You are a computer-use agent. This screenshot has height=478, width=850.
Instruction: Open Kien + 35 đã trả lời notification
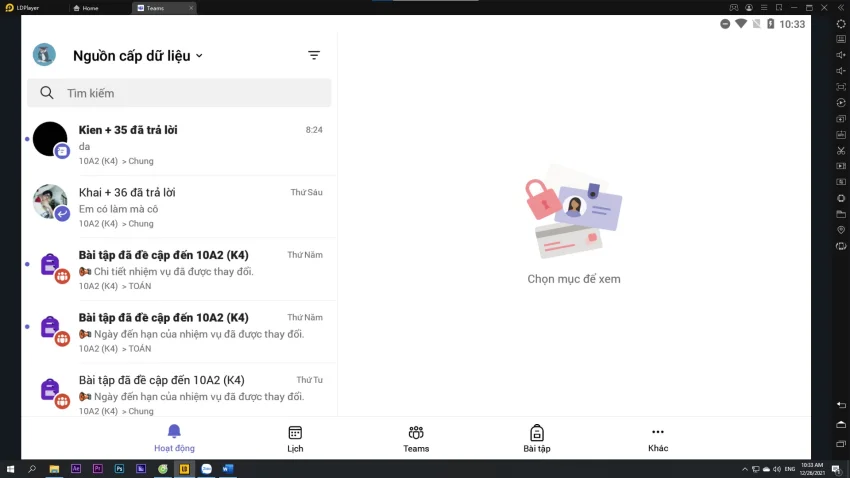[x=179, y=144]
